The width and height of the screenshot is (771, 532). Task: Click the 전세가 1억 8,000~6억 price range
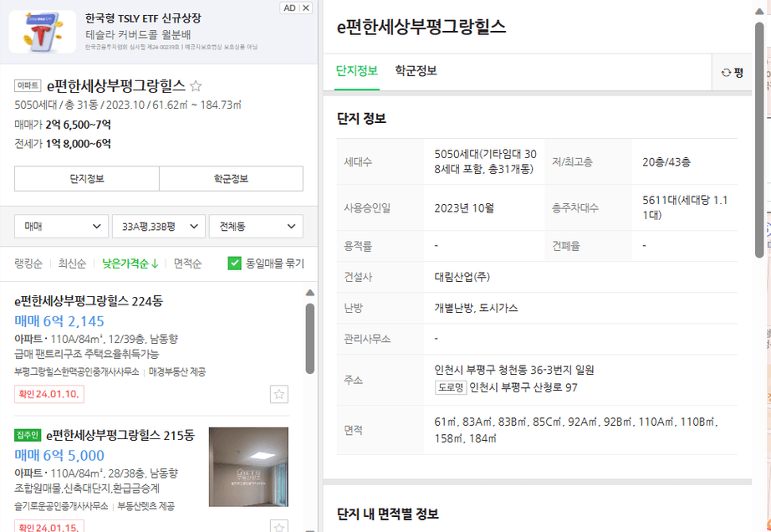[63, 144]
